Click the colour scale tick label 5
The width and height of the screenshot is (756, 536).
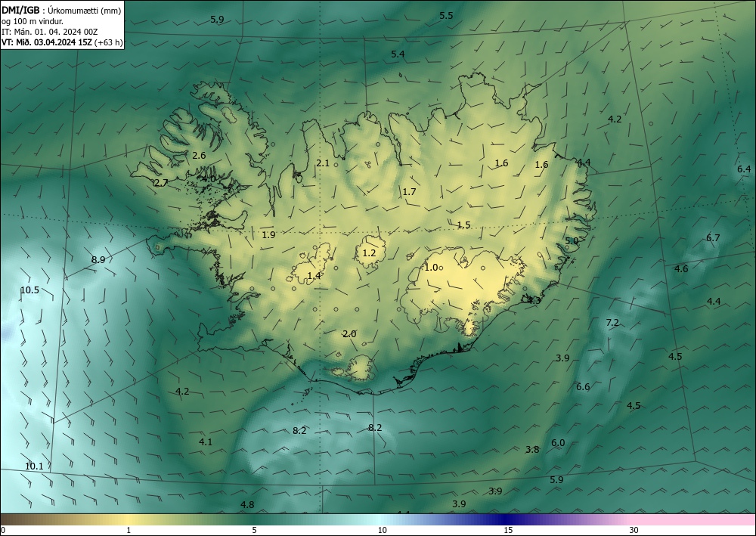pos(254,530)
